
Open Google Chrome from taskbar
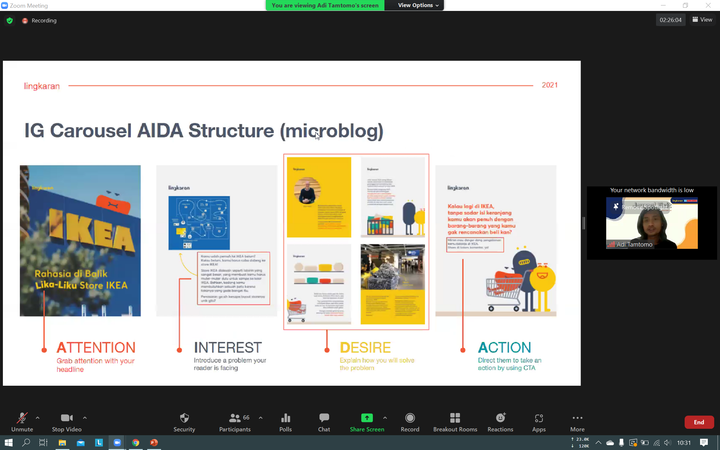(135, 443)
